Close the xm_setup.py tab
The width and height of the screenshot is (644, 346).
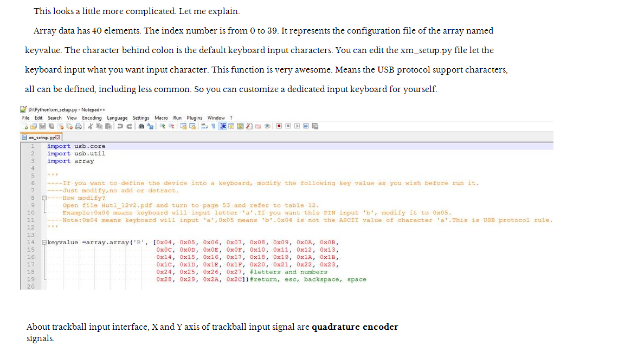point(58,138)
